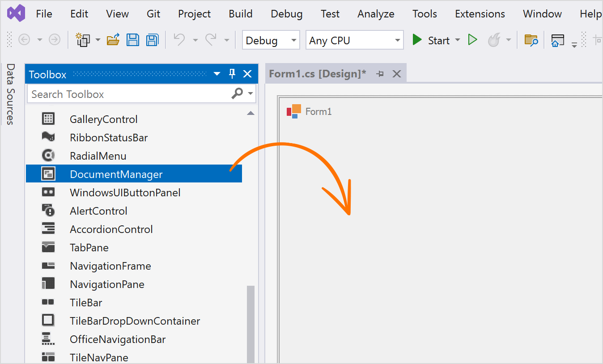Select AccordionControl in the Toolbox

pos(111,229)
